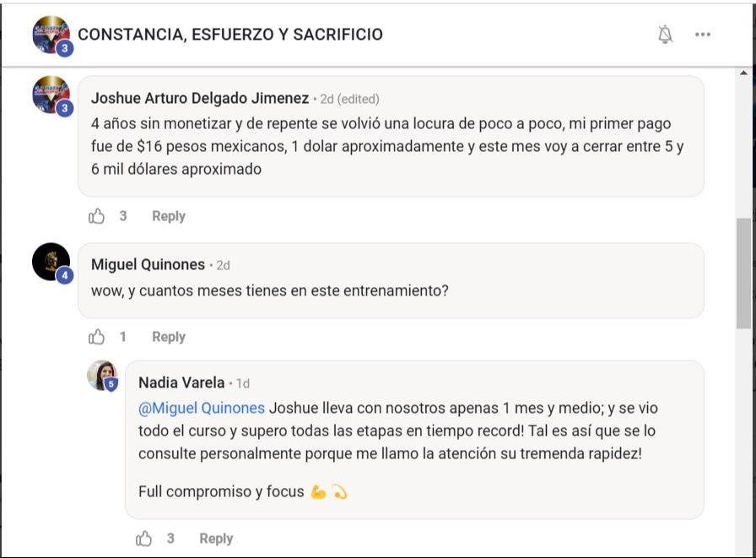The height and width of the screenshot is (558, 756).
Task: Open Miguel Quinones's profile avatar
Action: 51,262
